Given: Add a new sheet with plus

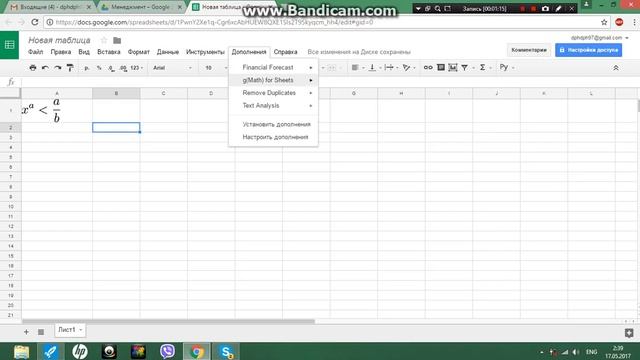Looking at the screenshot, I should coord(26,332).
